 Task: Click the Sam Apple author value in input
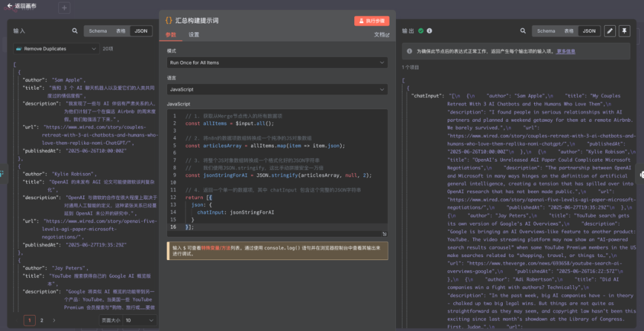[68, 80]
